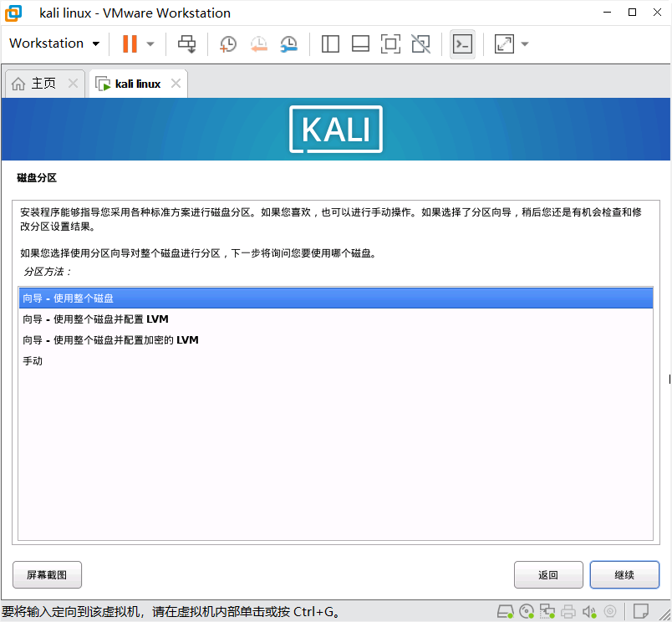
Task: Click the sound card status icon
Action: tap(589, 612)
